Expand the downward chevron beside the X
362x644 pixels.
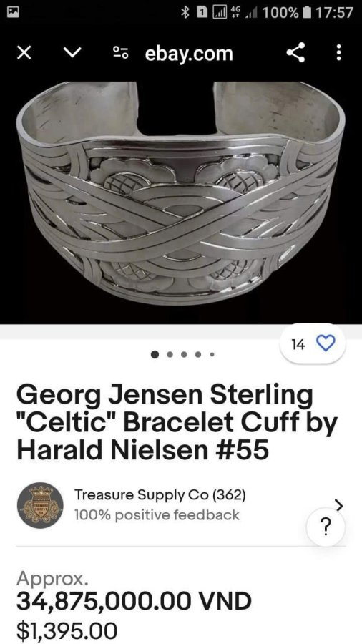click(x=72, y=53)
